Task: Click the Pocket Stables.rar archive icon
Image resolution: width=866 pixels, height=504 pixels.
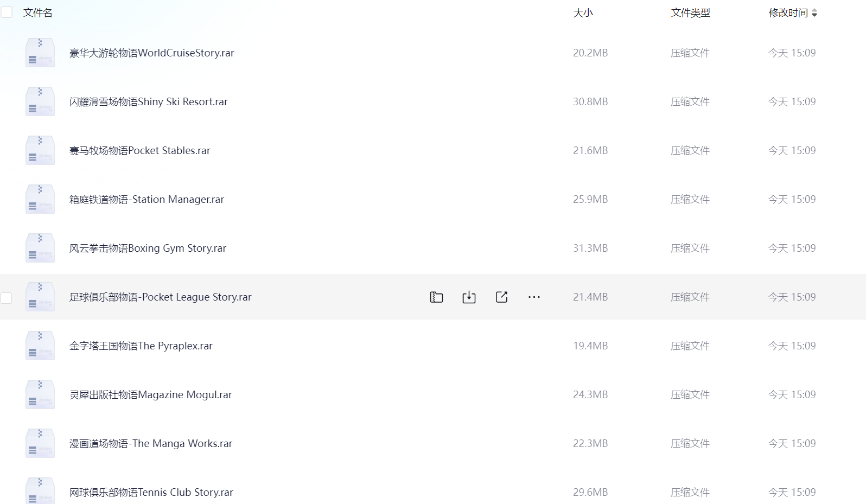Action: point(40,150)
